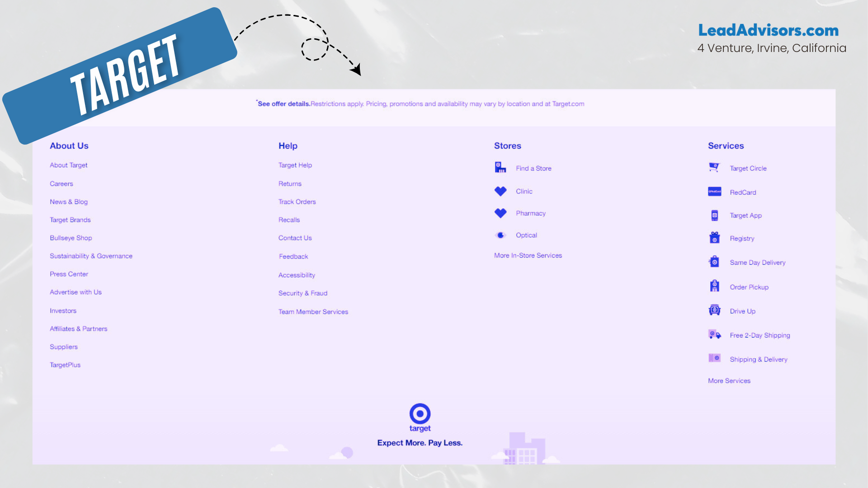This screenshot has width=868, height=488.
Task: Click the Registry gift icon
Action: (x=714, y=238)
